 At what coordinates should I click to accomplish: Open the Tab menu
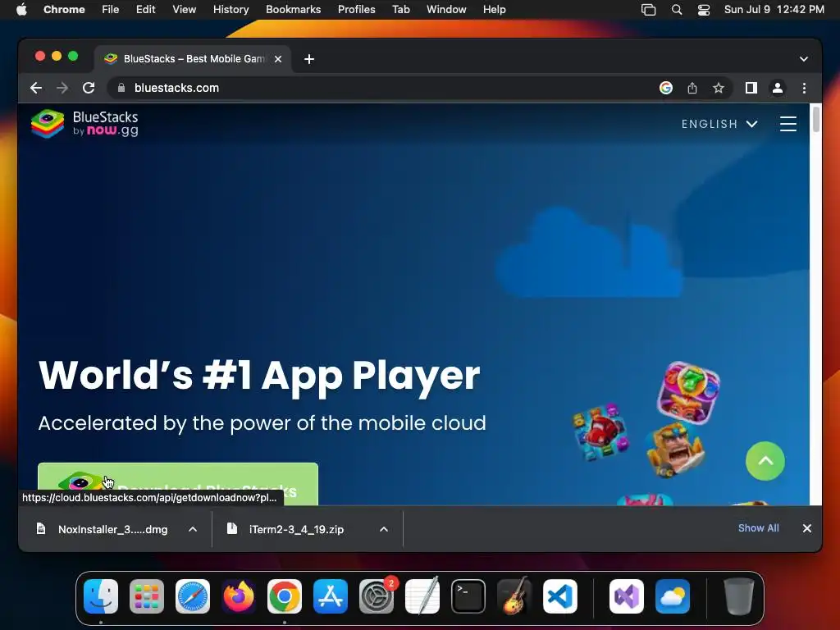[x=400, y=10]
